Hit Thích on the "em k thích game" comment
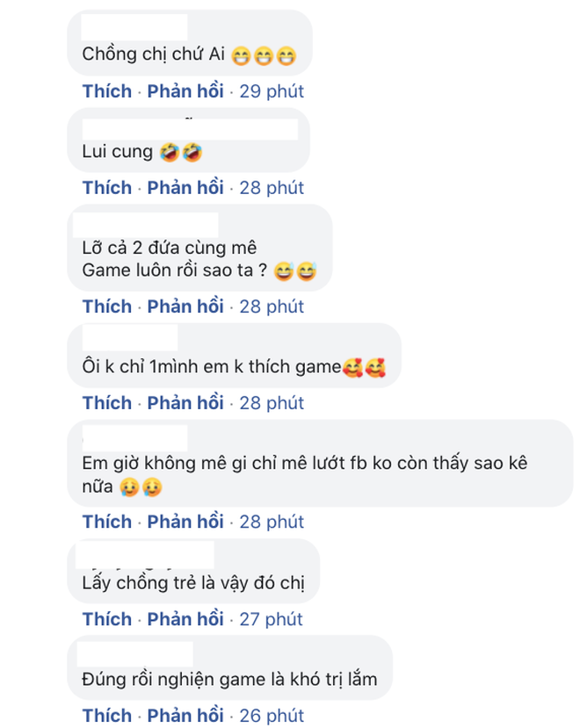580x728 pixels. pos(106,403)
